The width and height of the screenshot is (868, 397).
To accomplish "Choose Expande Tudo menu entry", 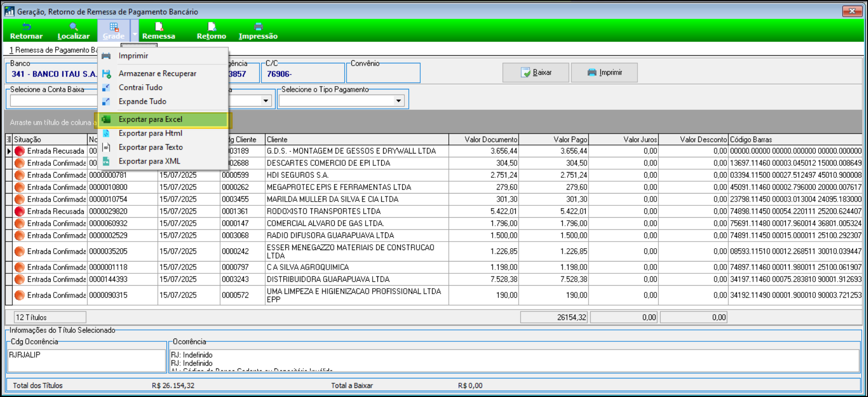I will (163, 101).
